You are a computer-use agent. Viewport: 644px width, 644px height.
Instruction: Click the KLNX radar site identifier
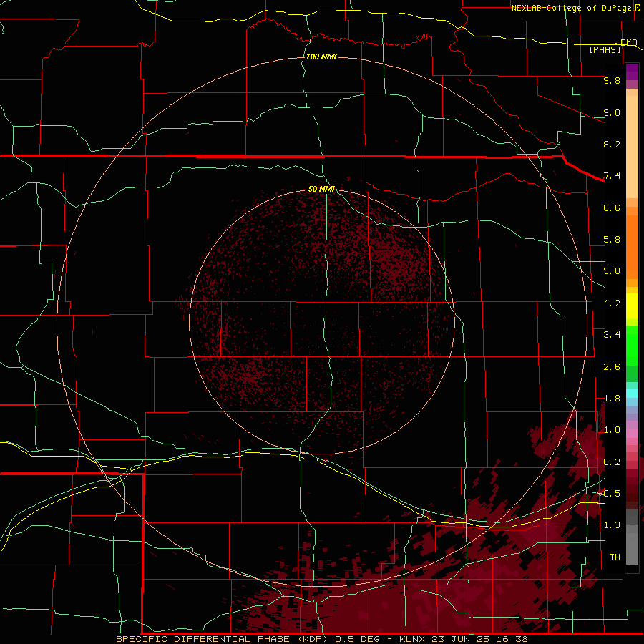click(413, 639)
